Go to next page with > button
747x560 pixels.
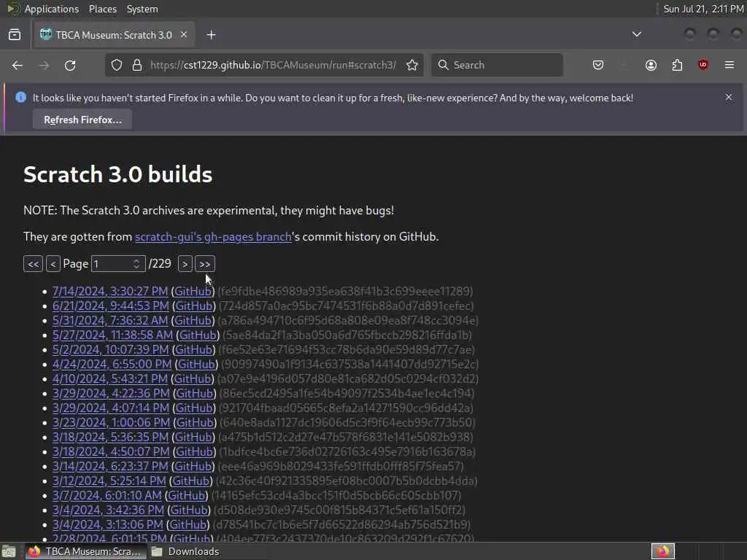pos(185,264)
